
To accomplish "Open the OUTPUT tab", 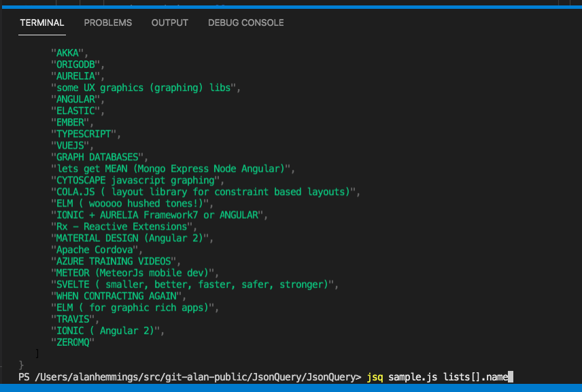I will [x=169, y=23].
